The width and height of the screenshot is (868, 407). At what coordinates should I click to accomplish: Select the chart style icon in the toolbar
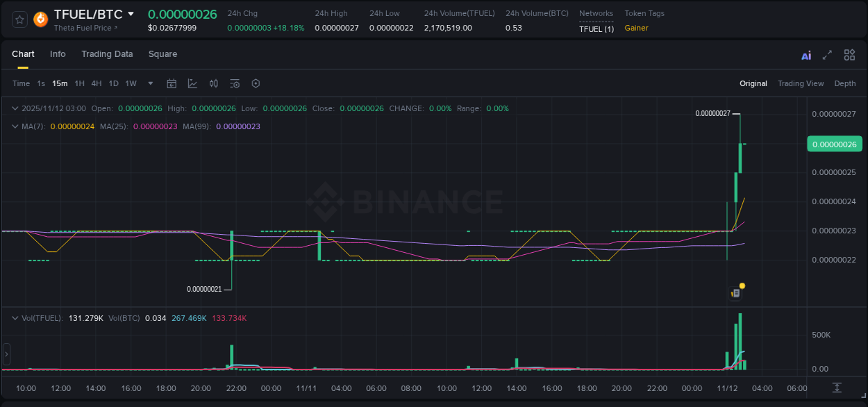point(192,83)
